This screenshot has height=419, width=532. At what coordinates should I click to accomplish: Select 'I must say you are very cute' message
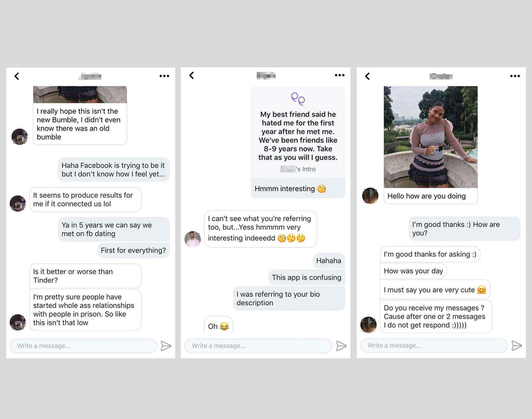point(435,290)
